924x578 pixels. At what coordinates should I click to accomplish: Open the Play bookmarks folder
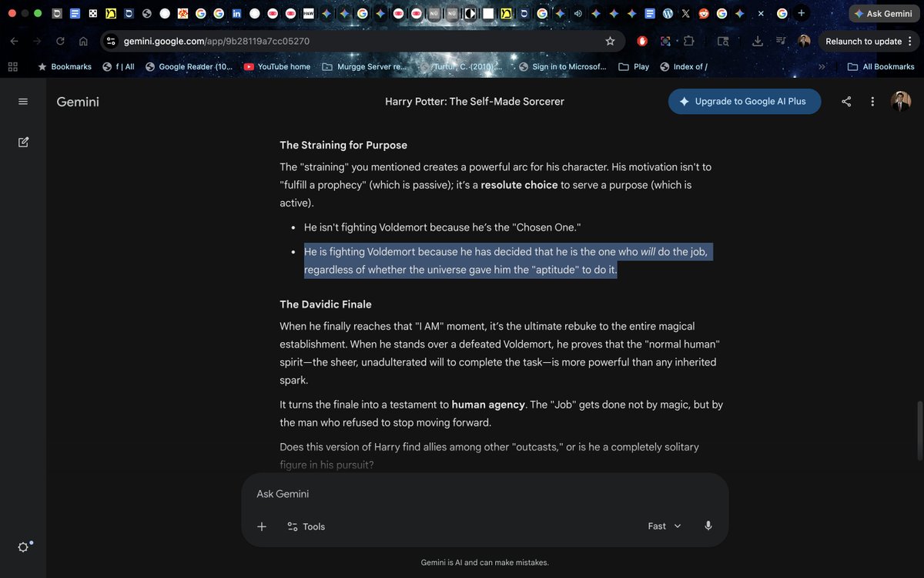[x=634, y=67]
